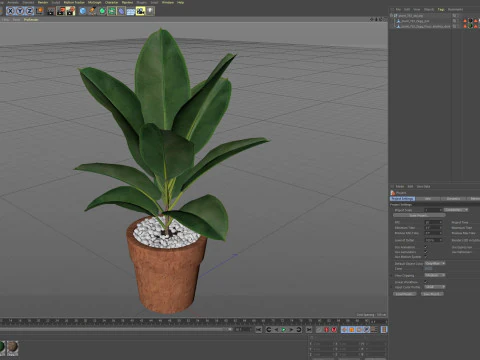Open the project scale units dropdown
The width and height of the screenshot is (480, 360).
coord(456,210)
